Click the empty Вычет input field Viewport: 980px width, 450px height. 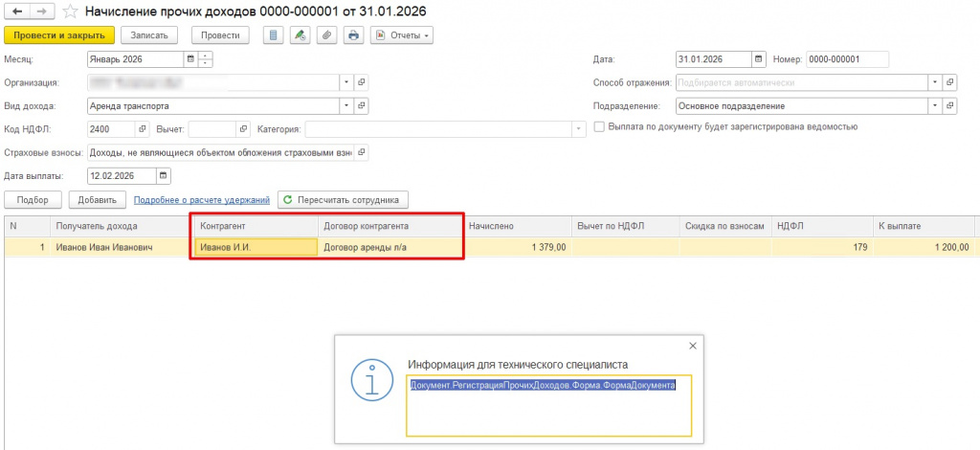212,128
